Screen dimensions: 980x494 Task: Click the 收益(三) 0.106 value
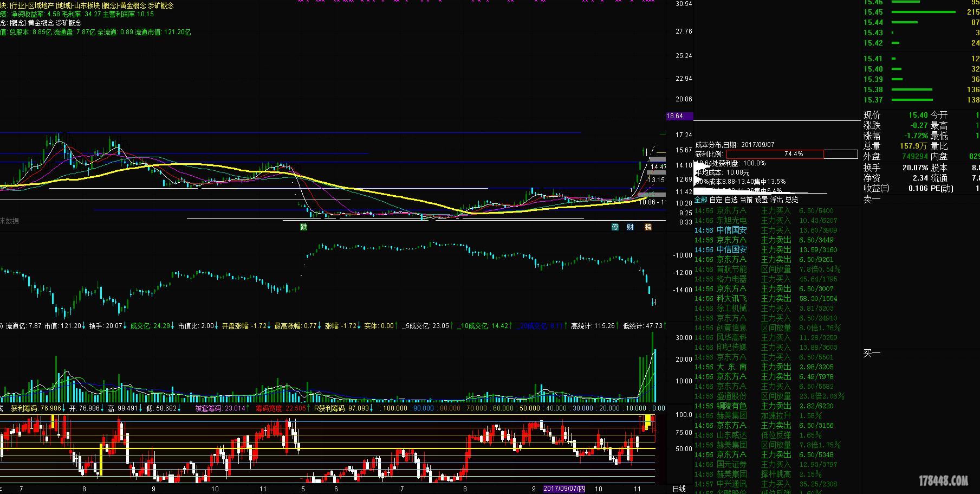click(x=918, y=188)
